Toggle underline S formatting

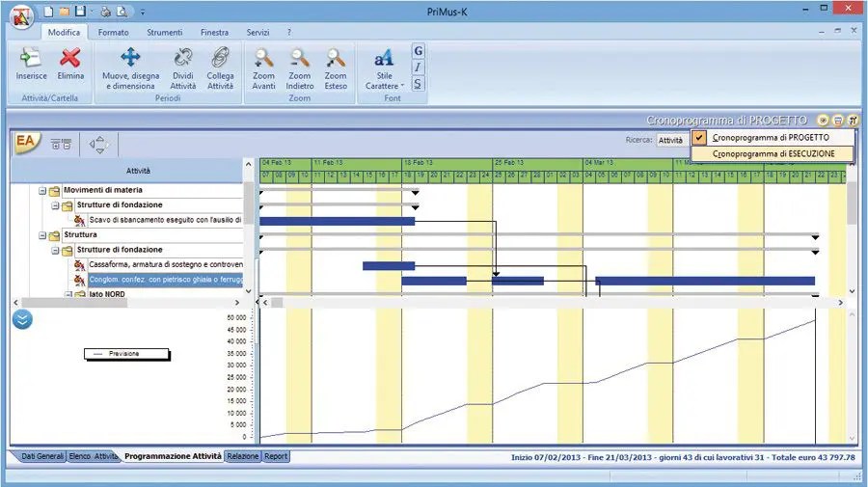(418, 84)
